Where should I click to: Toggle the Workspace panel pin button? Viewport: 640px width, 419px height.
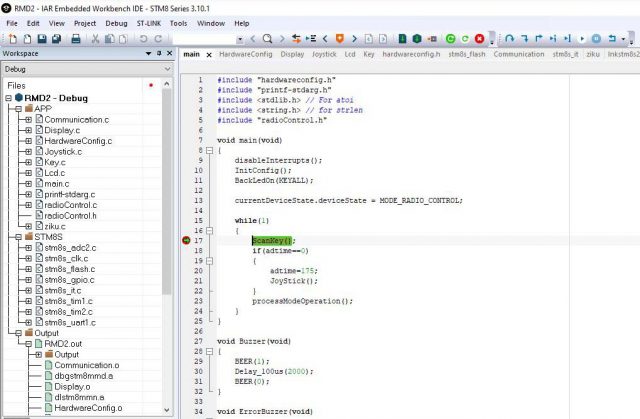(161, 53)
